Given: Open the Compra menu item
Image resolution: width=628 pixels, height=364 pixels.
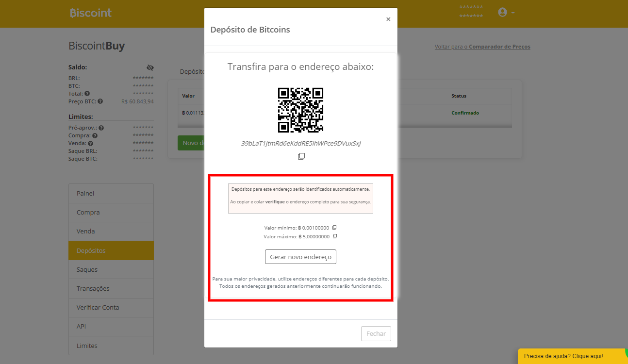Looking at the screenshot, I should (111, 212).
